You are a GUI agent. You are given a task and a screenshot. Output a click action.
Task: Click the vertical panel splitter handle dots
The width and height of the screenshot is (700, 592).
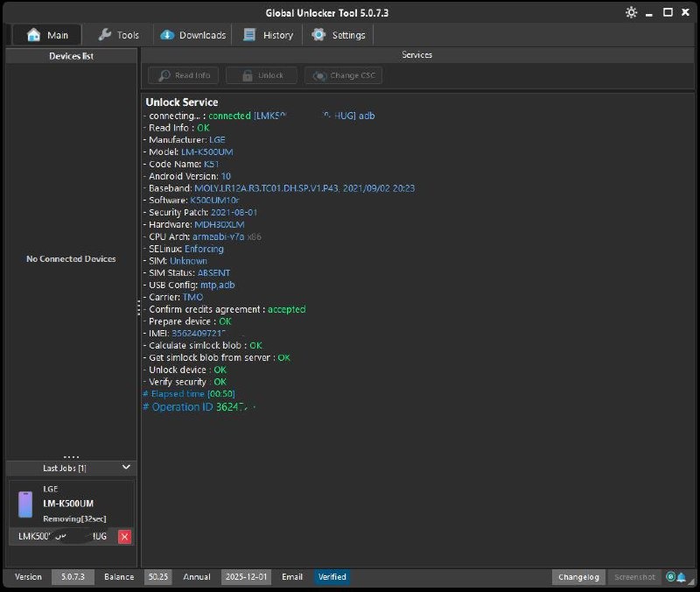138,308
